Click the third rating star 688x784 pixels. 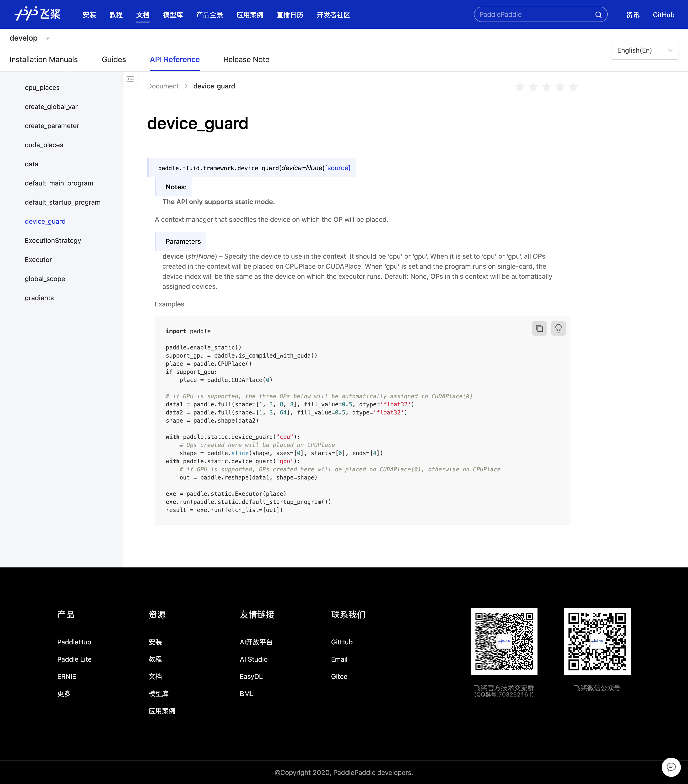(547, 87)
